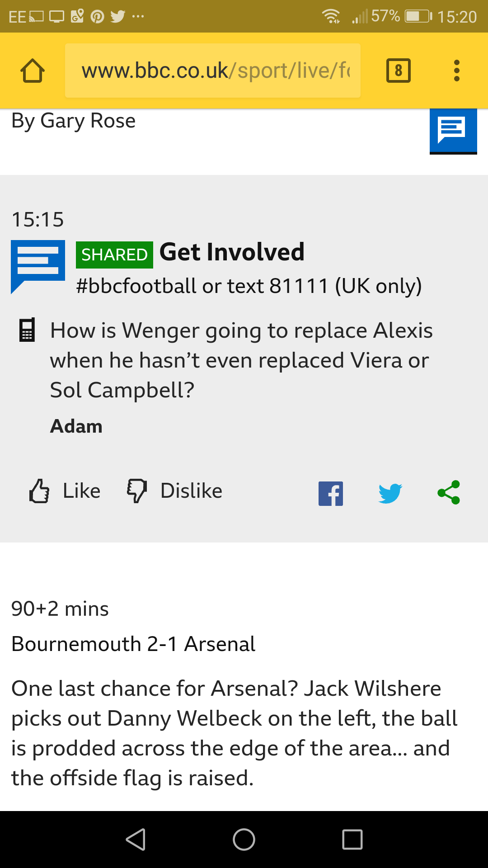Tap the Get Involved heading

tap(232, 252)
